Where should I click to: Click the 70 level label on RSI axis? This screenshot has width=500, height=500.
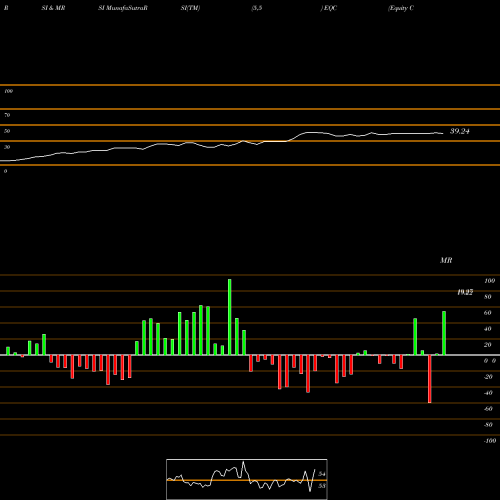coord(7,115)
